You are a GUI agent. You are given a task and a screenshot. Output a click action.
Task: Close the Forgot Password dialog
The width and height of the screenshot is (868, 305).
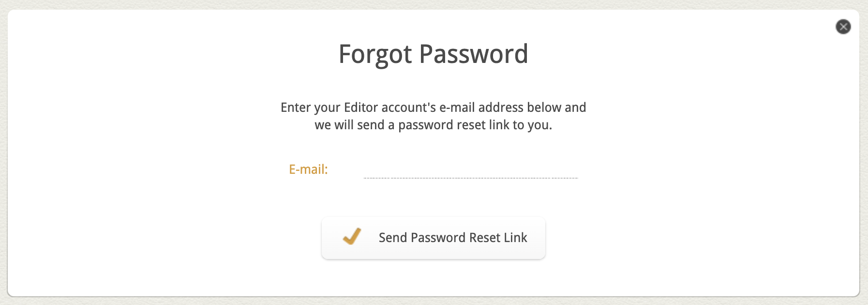coord(843,27)
